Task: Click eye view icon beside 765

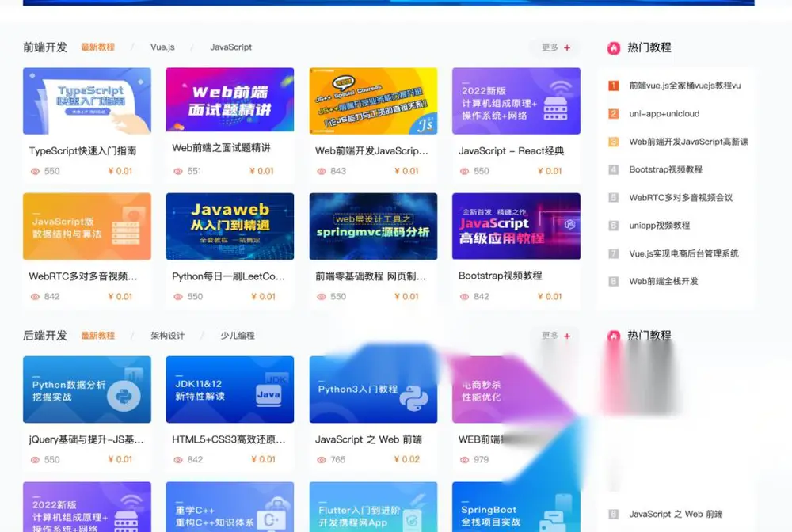Action: pyautogui.click(x=322, y=460)
